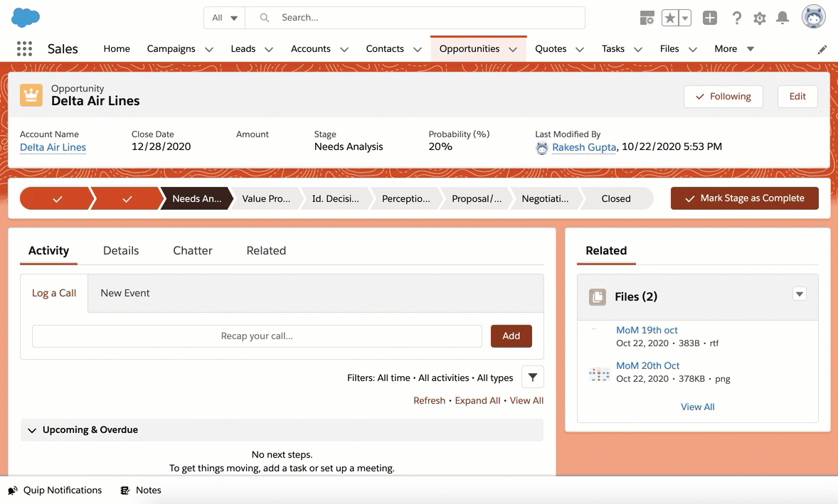Switch to the New Event tab
Screen dimensions: 838x504
[125, 293]
